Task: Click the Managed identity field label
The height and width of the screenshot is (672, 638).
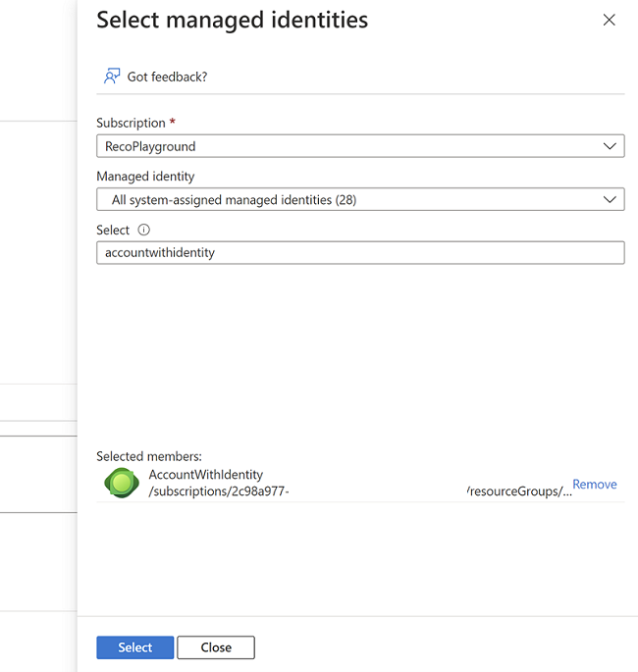Action: tap(145, 177)
